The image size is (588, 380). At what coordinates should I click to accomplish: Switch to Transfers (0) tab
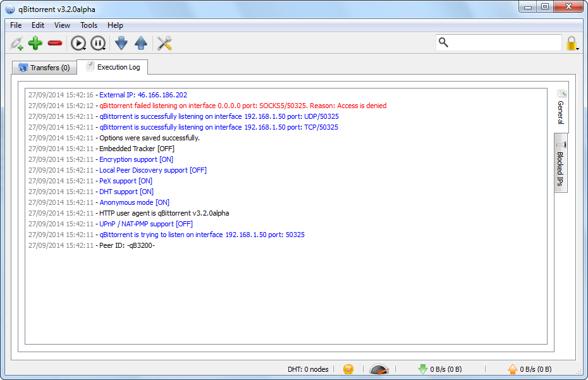(x=45, y=68)
